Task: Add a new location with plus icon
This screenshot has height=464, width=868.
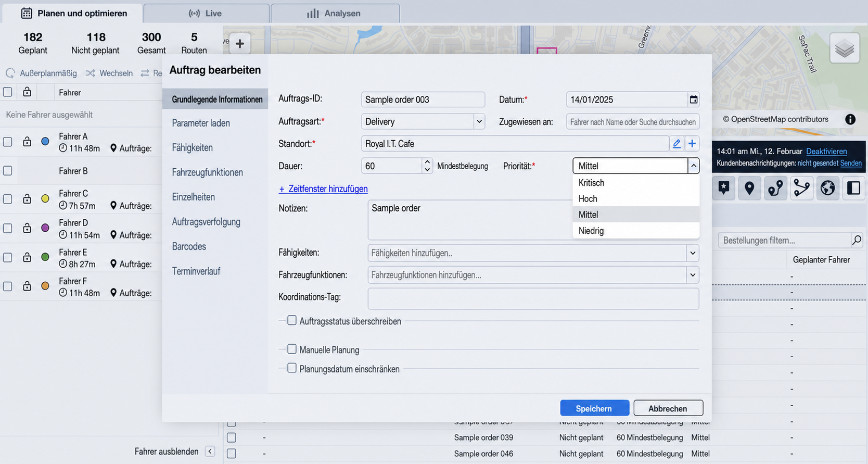Action: 692,144
